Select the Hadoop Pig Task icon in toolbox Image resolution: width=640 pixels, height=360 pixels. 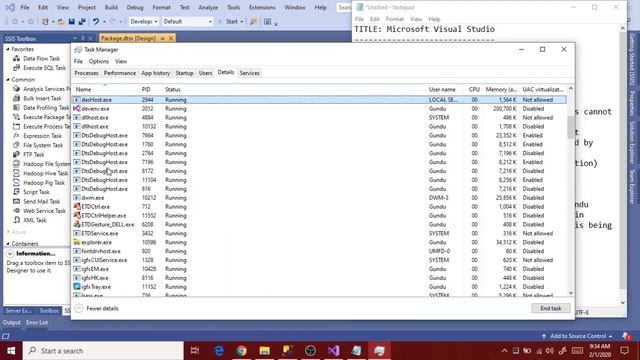pos(16,182)
